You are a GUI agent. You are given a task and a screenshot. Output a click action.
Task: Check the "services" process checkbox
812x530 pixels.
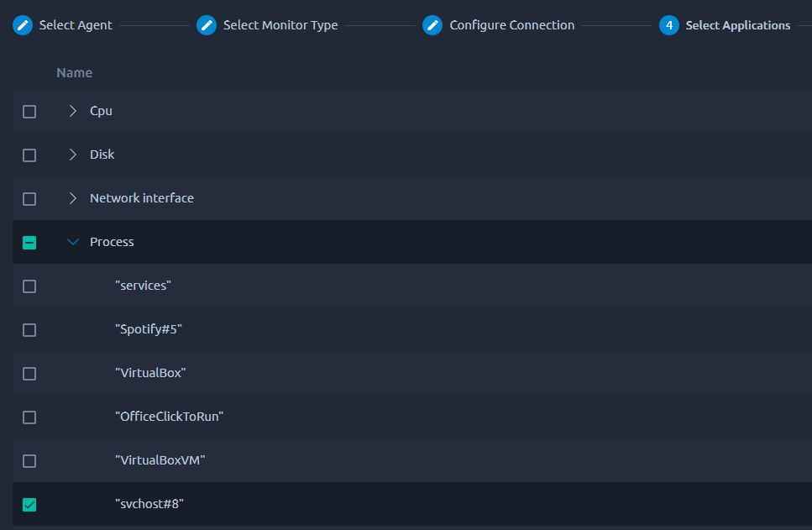[29, 286]
